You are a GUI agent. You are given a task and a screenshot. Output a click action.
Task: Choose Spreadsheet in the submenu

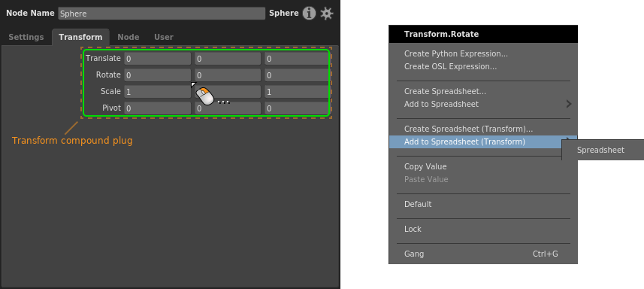(600, 150)
